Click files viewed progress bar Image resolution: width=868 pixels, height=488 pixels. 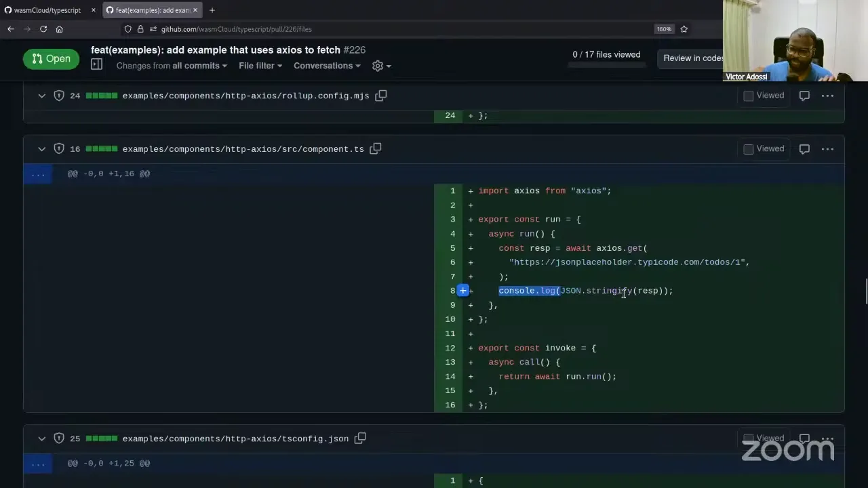[606, 66]
